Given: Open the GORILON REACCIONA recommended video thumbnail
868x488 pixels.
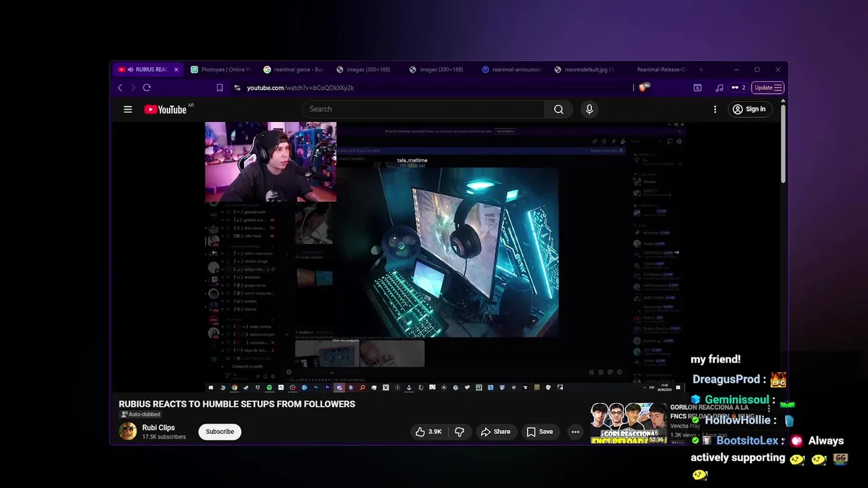Looking at the screenshot, I should click(x=628, y=424).
